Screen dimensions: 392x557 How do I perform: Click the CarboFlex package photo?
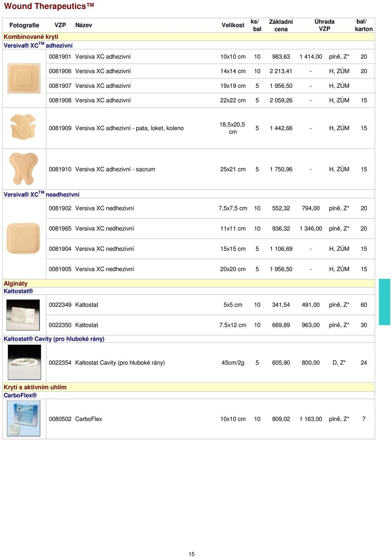coord(24,419)
